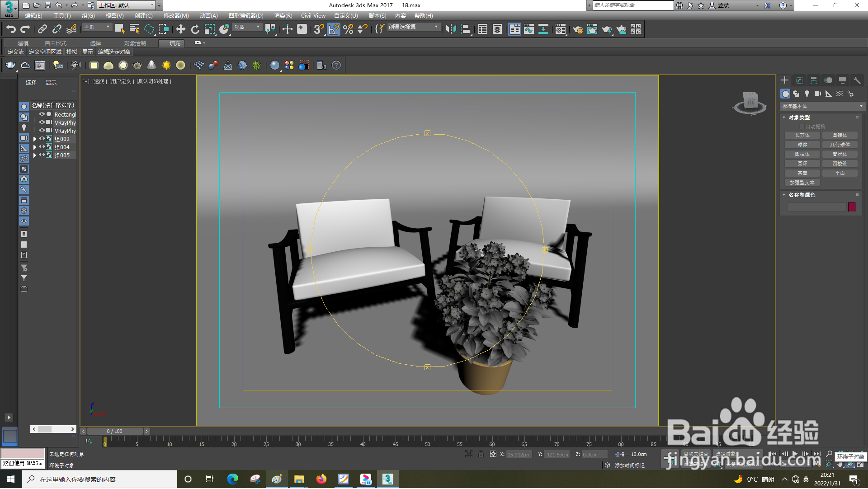Open the object color swatch

point(852,207)
